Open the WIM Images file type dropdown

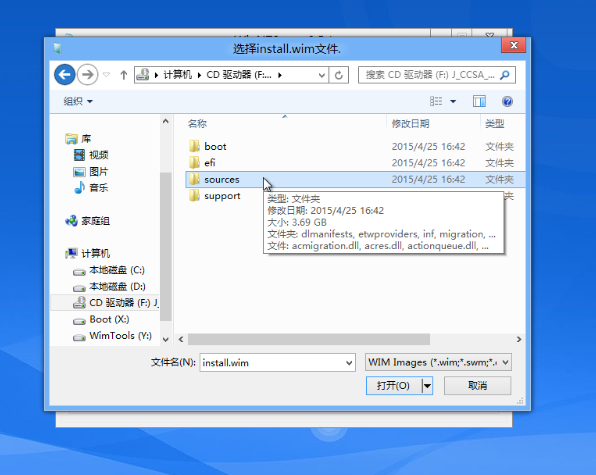(438, 362)
